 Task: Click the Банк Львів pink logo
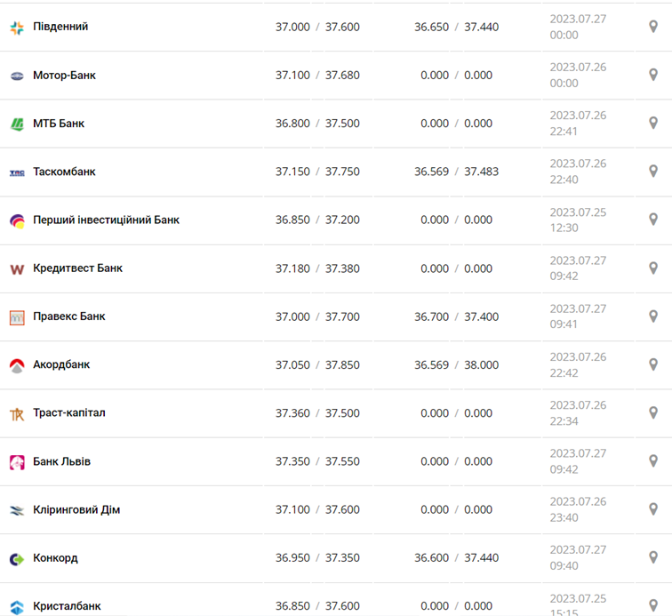[17, 462]
